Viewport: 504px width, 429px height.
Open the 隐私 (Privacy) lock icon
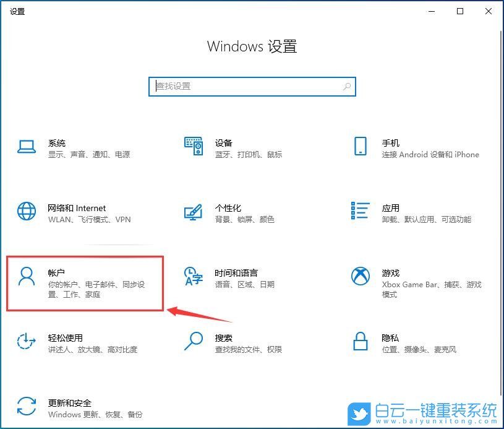coord(360,341)
